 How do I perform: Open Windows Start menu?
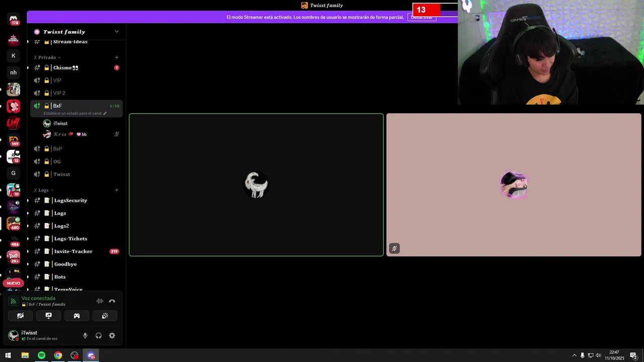(8, 355)
